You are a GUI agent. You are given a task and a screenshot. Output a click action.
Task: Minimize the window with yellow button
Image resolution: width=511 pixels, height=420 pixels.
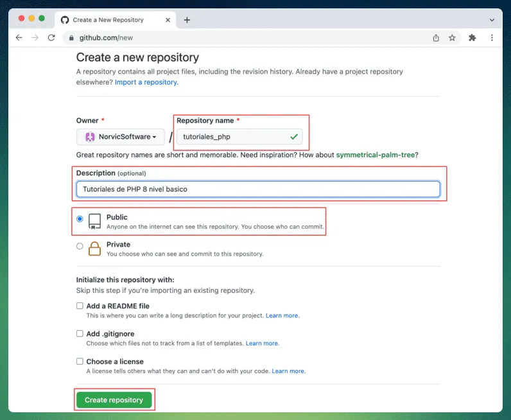click(31, 18)
